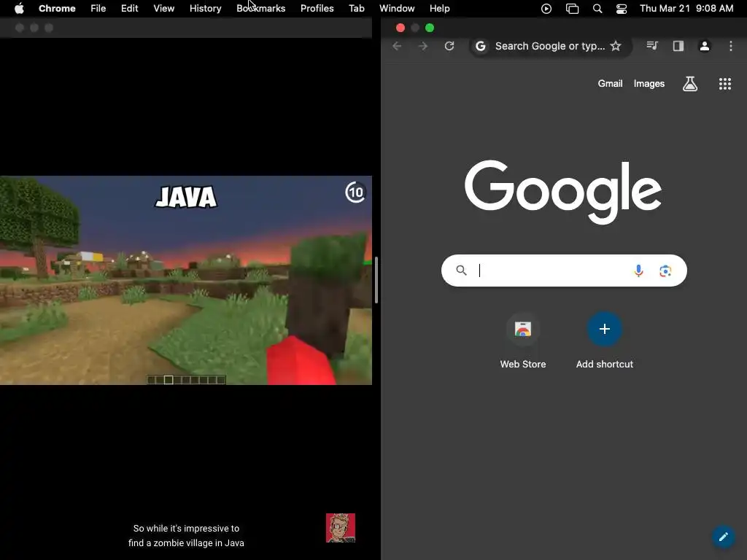Open the Help menu
The image size is (747, 560).
coord(439,8)
